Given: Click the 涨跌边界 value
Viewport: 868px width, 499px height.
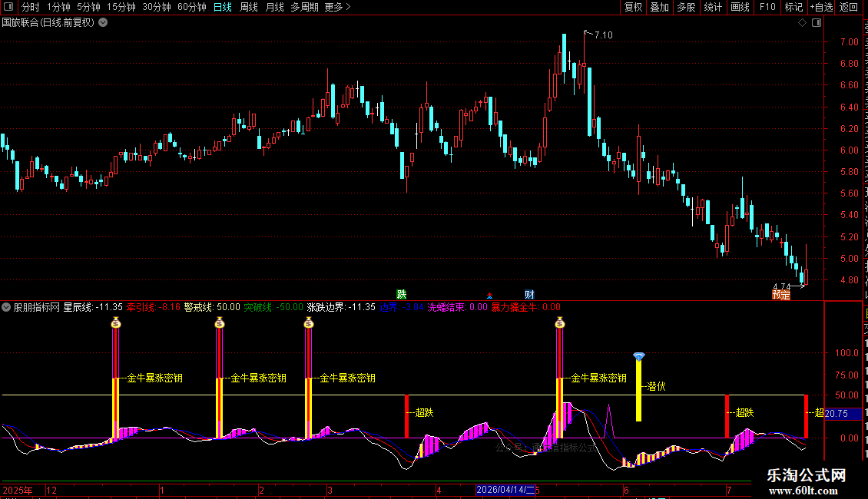Looking at the screenshot, I should 341,307.
